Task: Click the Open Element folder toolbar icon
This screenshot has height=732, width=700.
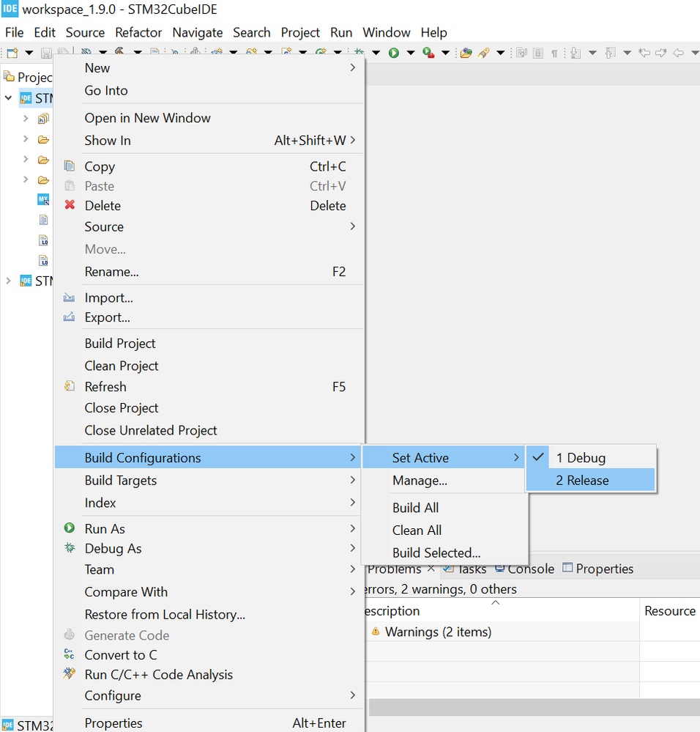Action: 466,53
